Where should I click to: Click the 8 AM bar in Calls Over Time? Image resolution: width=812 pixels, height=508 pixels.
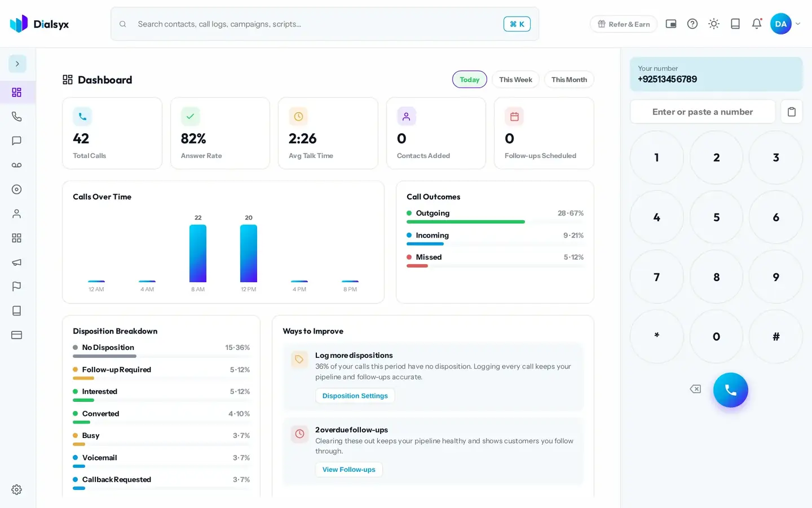tap(198, 253)
